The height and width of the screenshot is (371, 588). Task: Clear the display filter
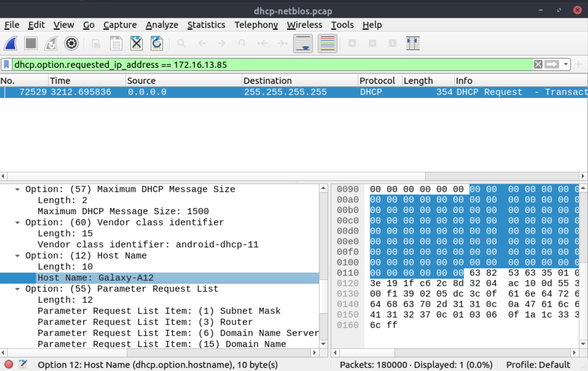pos(538,65)
